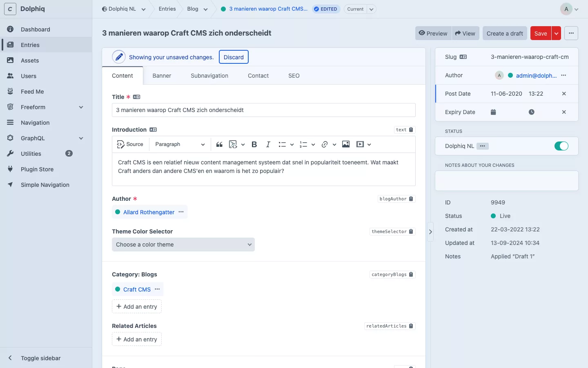This screenshot has height=368, width=588.
Task: Open the Expiry Date time clock picker
Action: pos(531,112)
